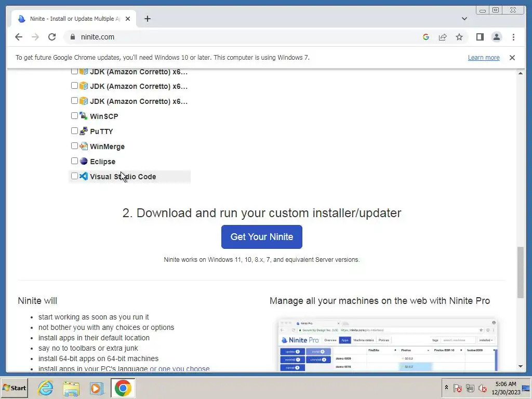Open the 'or one you choose' link
Viewport: 532px width, 399px height.
tap(179, 368)
